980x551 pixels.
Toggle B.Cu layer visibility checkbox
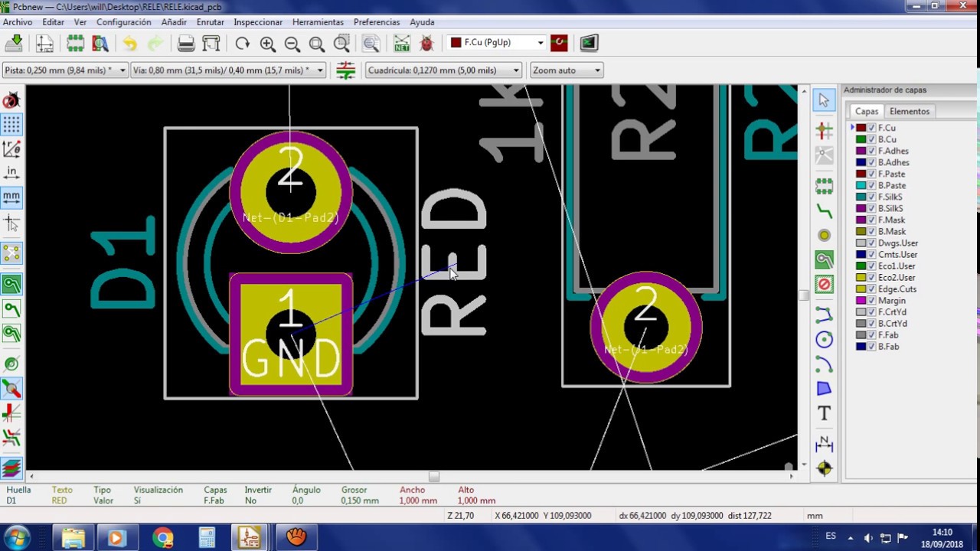[871, 139]
